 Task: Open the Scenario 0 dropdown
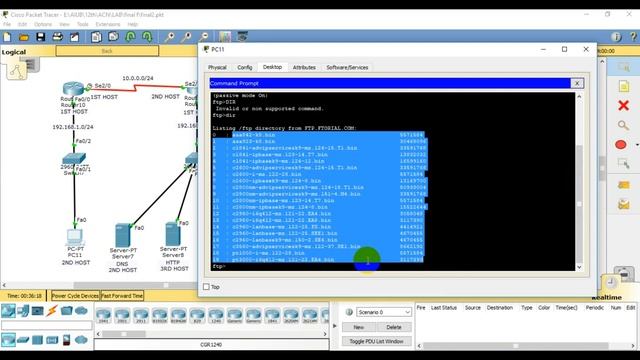(384, 312)
